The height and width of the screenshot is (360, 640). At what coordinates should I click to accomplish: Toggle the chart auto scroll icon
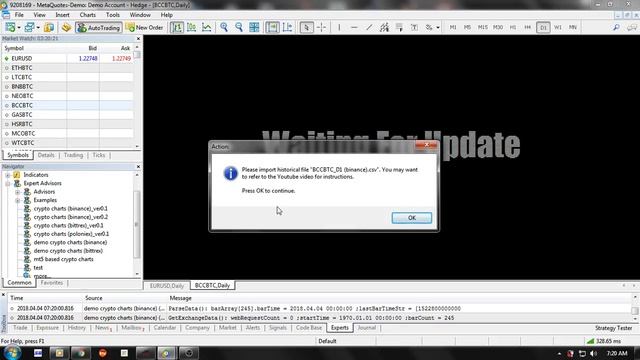(272, 27)
